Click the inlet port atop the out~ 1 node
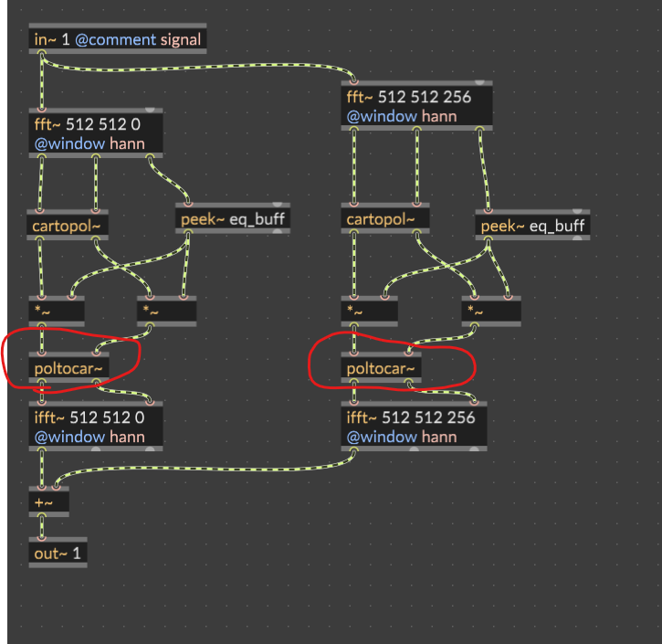This screenshot has width=662, height=644. [x=40, y=539]
